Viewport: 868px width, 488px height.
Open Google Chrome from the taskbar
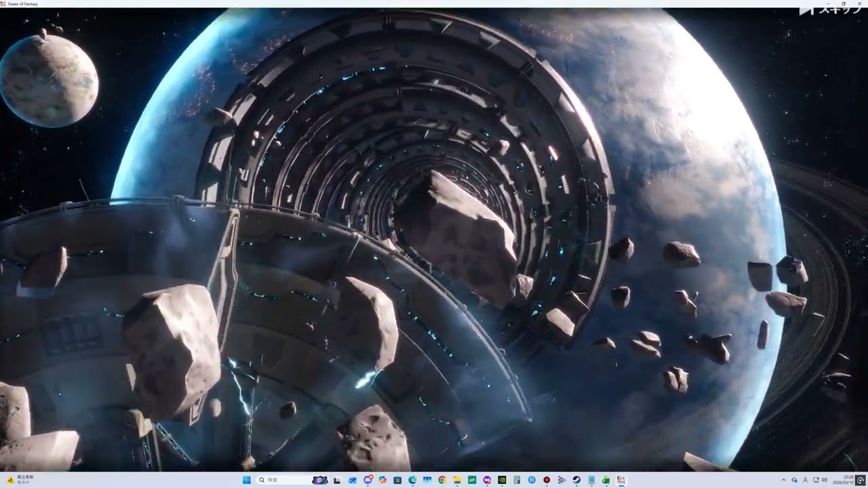pyautogui.click(x=442, y=480)
